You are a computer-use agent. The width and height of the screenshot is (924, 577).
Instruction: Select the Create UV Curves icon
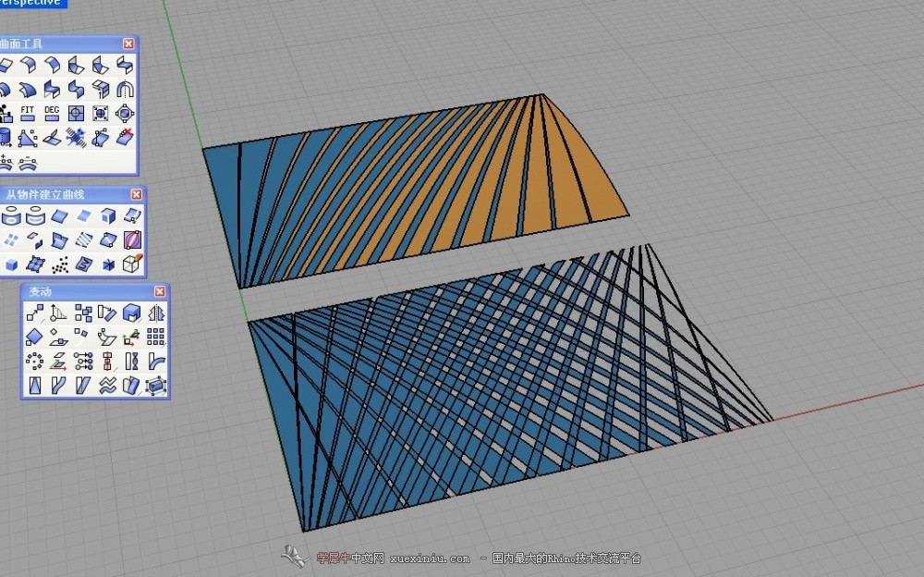coord(84,264)
